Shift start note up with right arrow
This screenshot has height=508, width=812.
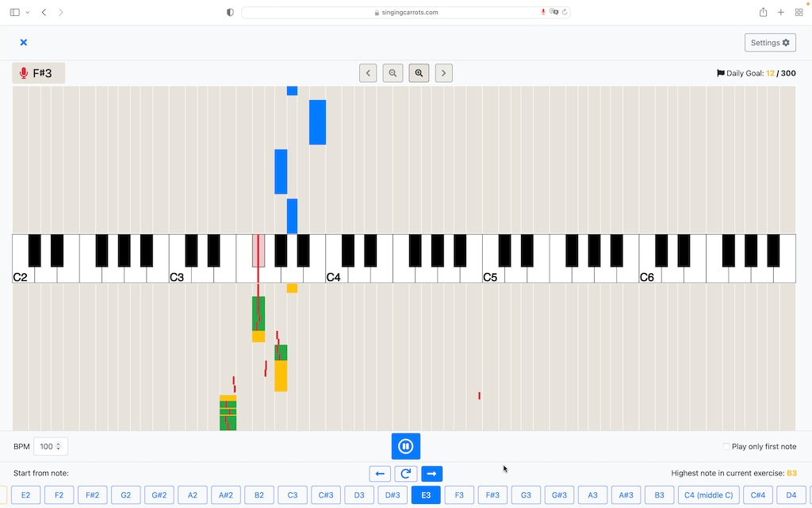431,474
